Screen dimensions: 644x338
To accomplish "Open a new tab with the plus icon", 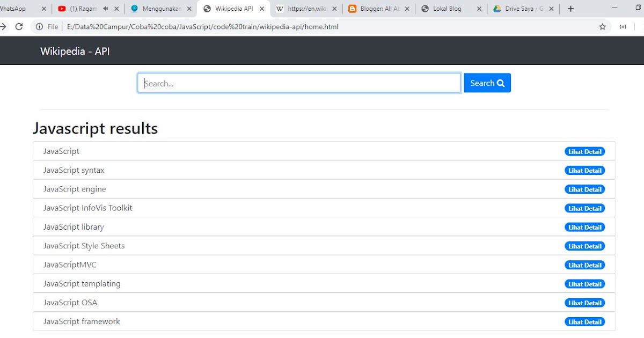I will click(x=570, y=9).
